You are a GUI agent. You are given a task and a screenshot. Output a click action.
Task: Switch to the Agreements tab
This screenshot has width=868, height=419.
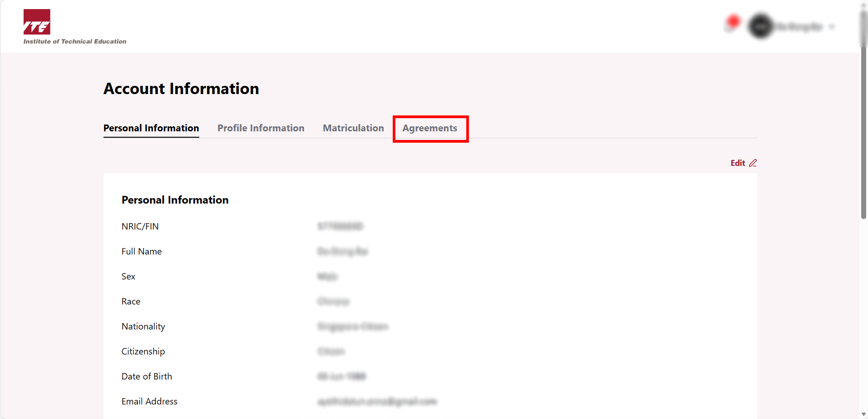(429, 128)
